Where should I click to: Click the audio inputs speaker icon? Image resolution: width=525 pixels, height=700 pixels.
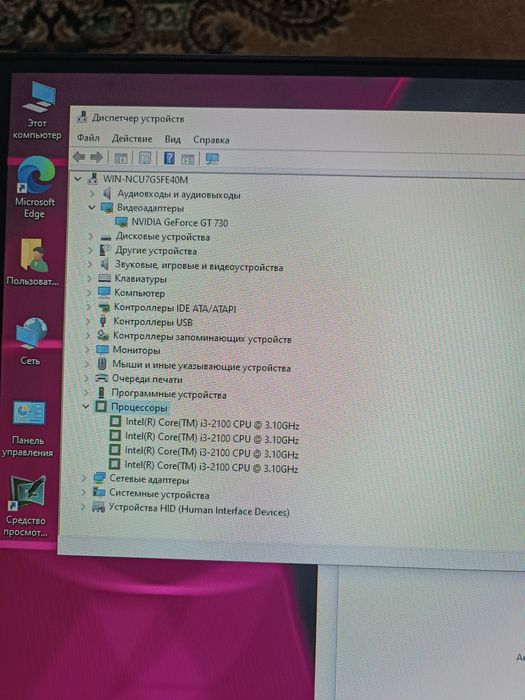pos(107,194)
